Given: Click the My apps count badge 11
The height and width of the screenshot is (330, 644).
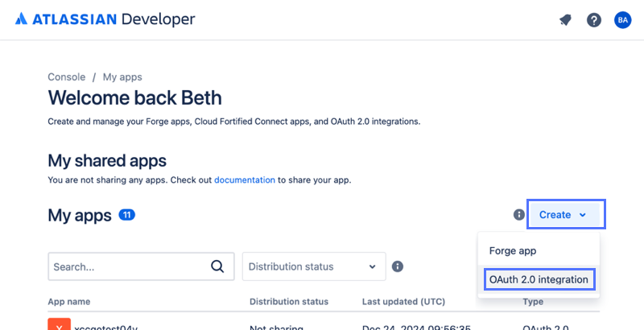Looking at the screenshot, I should tap(127, 215).
